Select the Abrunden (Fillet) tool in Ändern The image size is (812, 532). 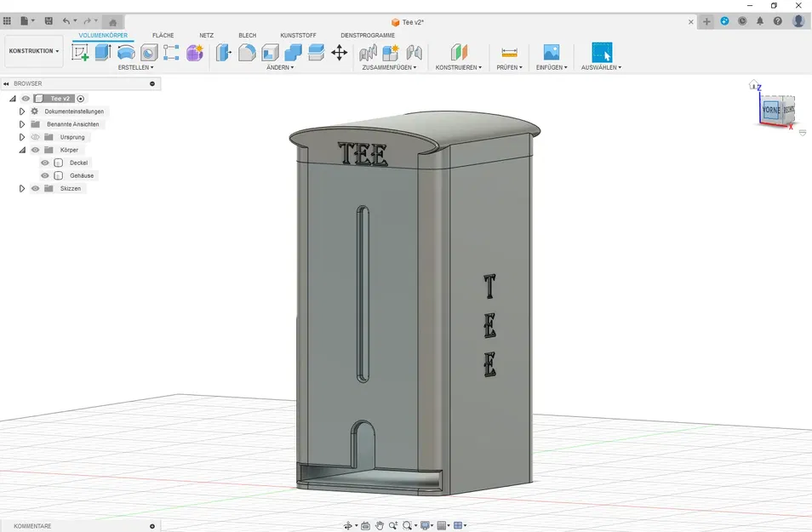point(247,53)
